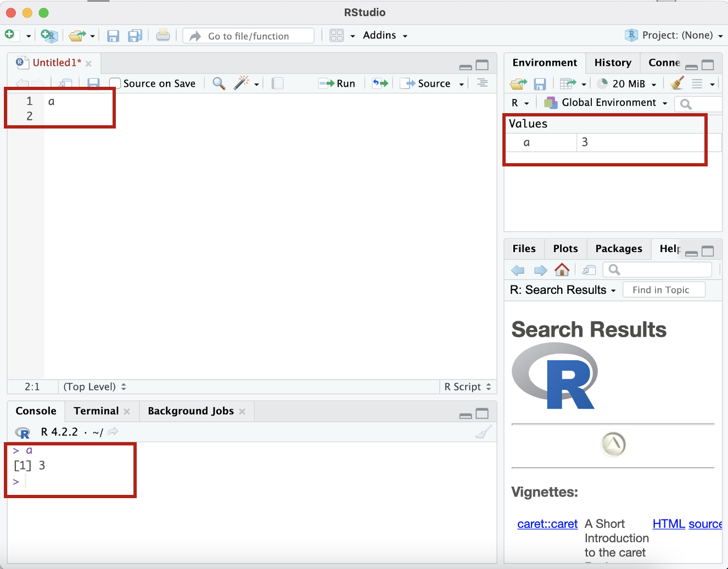Viewport: 728px width, 569px height.
Task: Go back in Help history
Action: [518, 270]
